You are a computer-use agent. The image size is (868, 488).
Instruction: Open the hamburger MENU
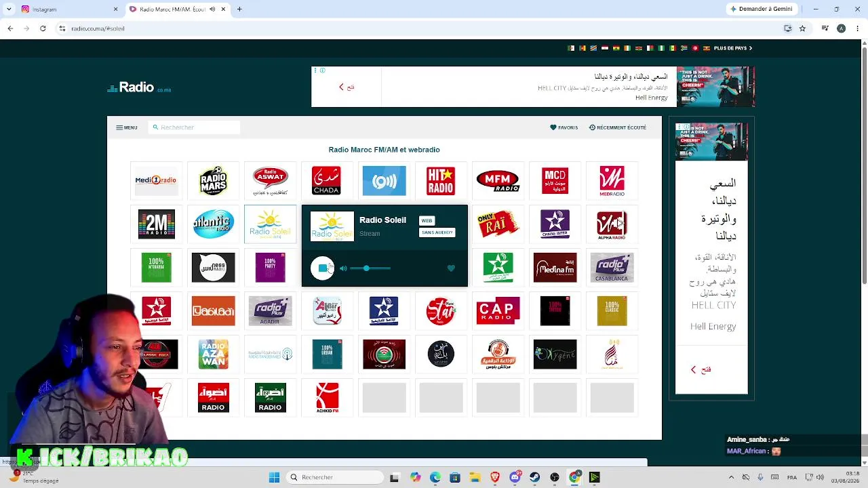126,127
